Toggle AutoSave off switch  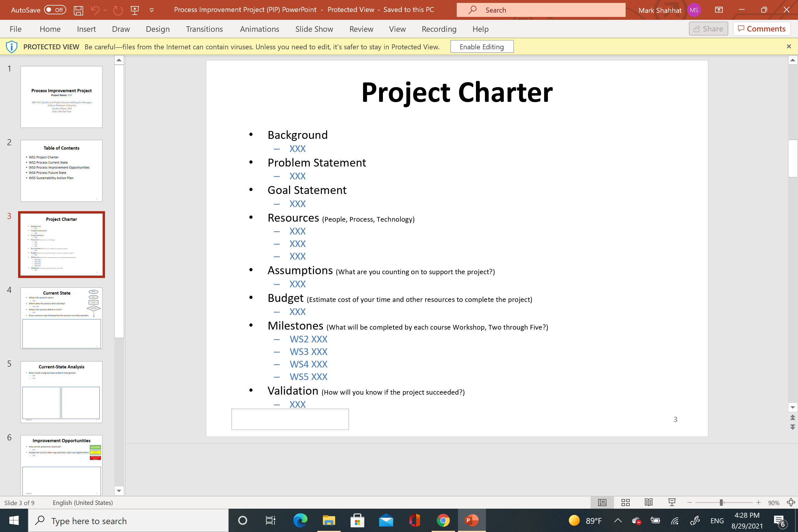pos(54,10)
